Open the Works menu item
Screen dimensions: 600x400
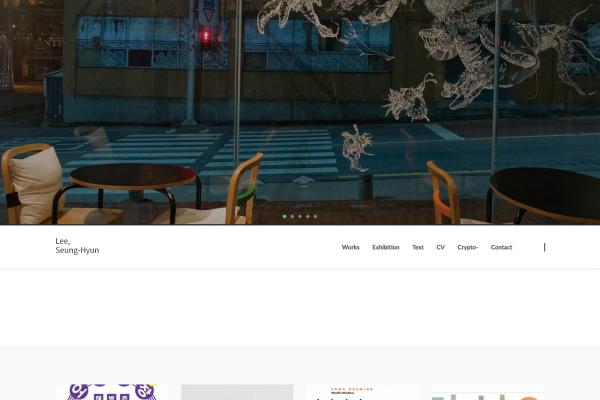(350, 247)
